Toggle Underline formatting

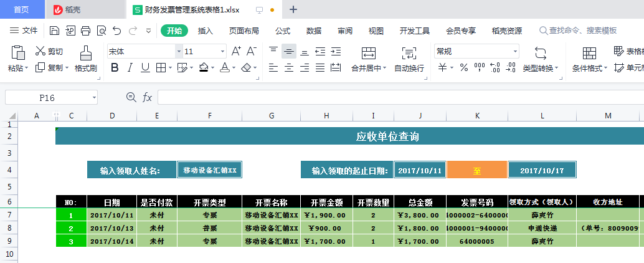(x=145, y=68)
